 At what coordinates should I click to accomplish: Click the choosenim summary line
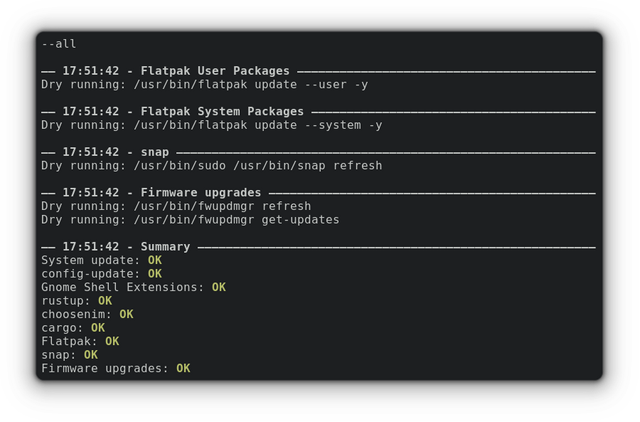click(x=87, y=314)
